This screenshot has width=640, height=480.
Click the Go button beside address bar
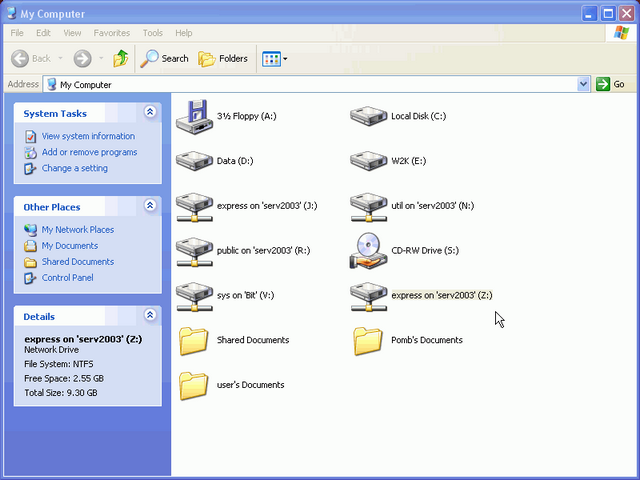[x=611, y=85]
